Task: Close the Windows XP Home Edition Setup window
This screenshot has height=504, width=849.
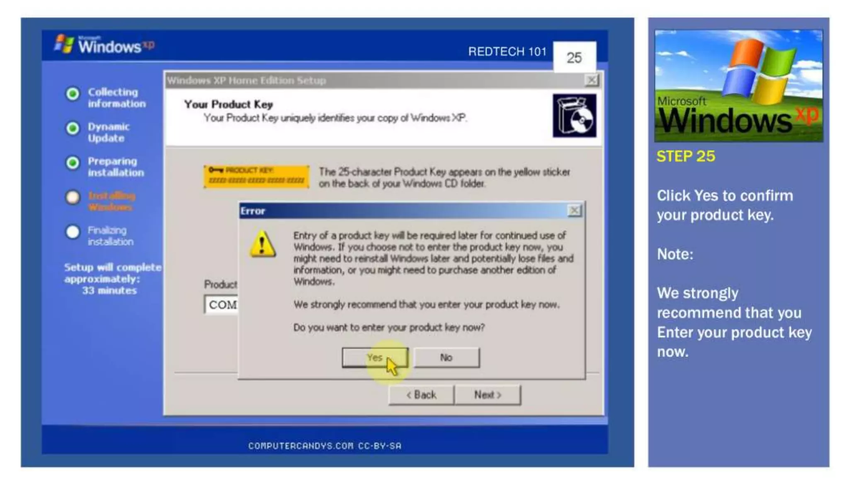Action: click(592, 80)
